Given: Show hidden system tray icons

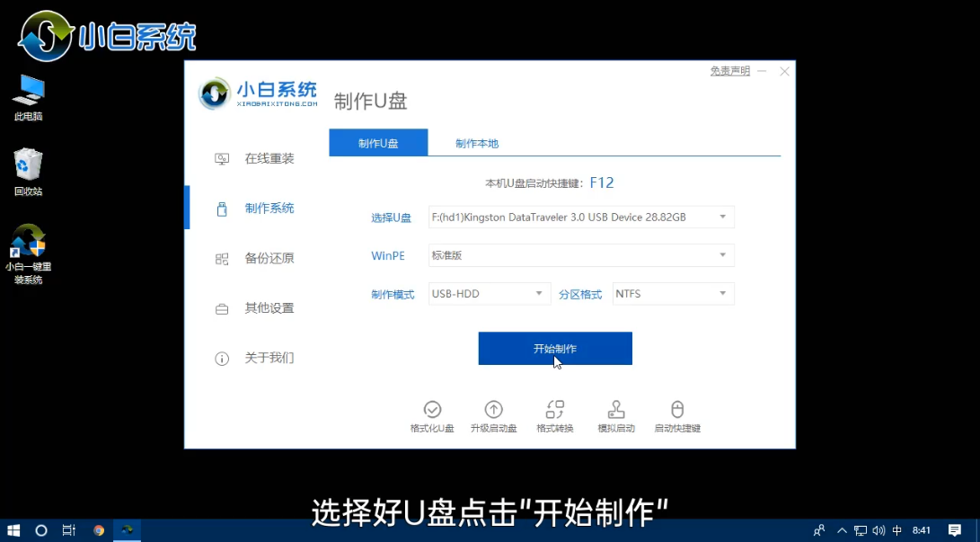Looking at the screenshot, I should [x=842, y=530].
